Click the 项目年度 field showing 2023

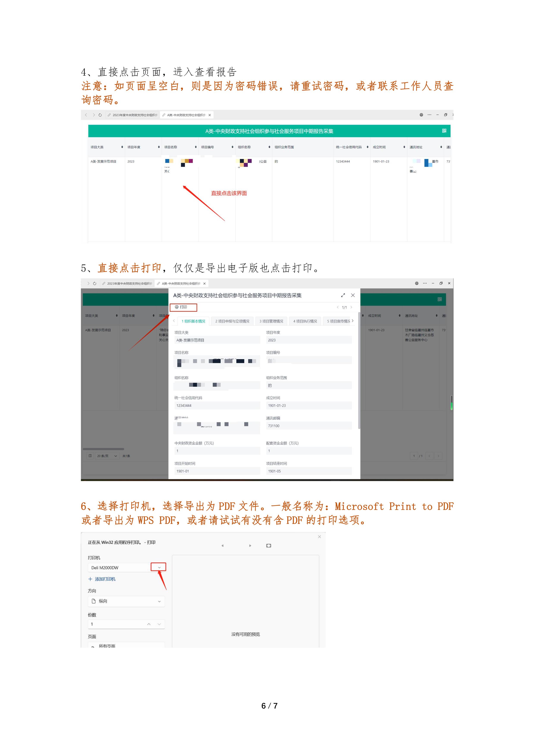(x=309, y=340)
